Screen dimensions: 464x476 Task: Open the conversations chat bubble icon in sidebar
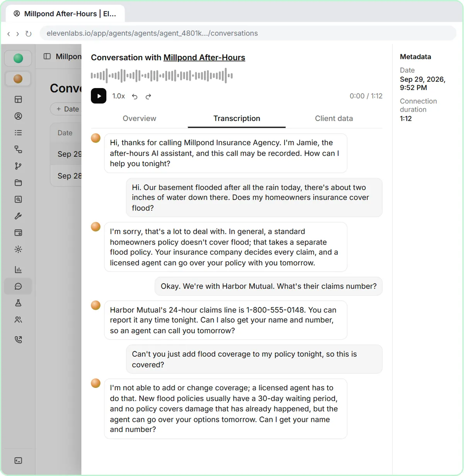(x=18, y=286)
